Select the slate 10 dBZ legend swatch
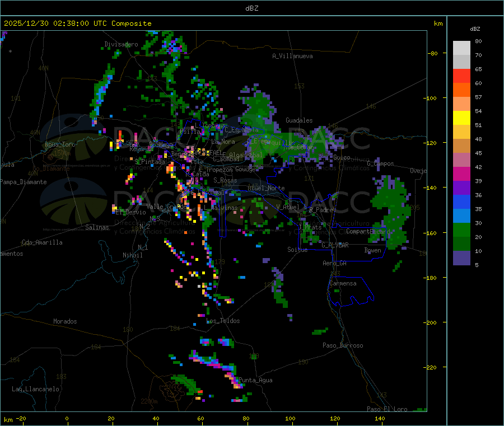The width and height of the screenshot is (504, 426). point(461,258)
